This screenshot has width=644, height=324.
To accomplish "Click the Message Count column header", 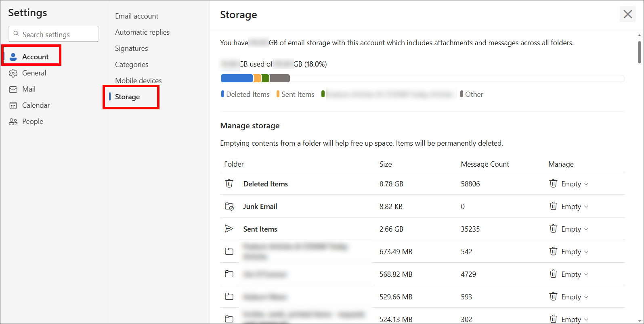I will pyautogui.click(x=485, y=164).
